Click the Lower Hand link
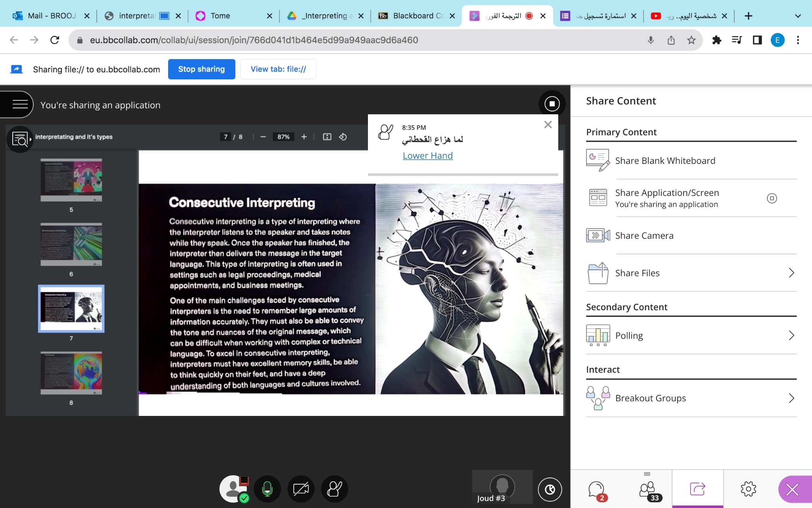The width and height of the screenshot is (812, 508). pyautogui.click(x=427, y=156)
